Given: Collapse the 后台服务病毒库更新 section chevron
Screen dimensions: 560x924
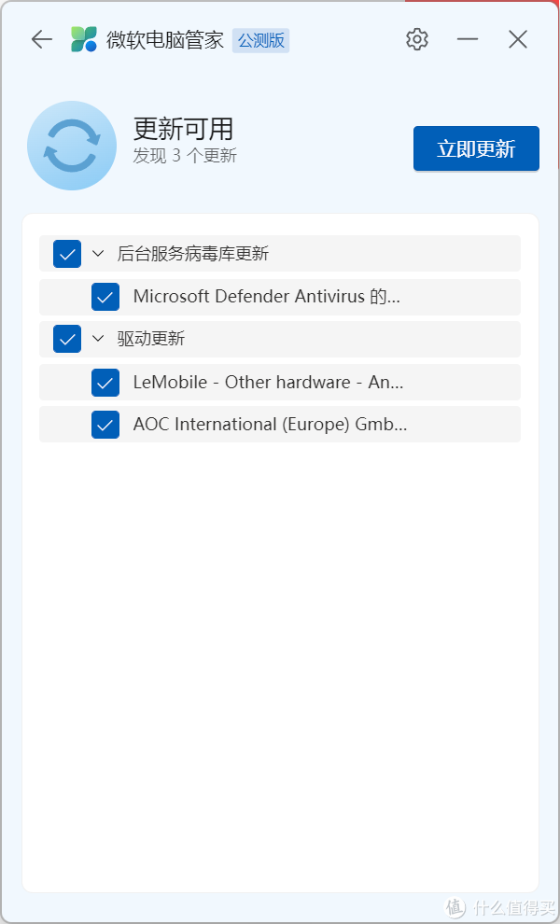Looking at the screenshot, I should [x=98, y=254].
